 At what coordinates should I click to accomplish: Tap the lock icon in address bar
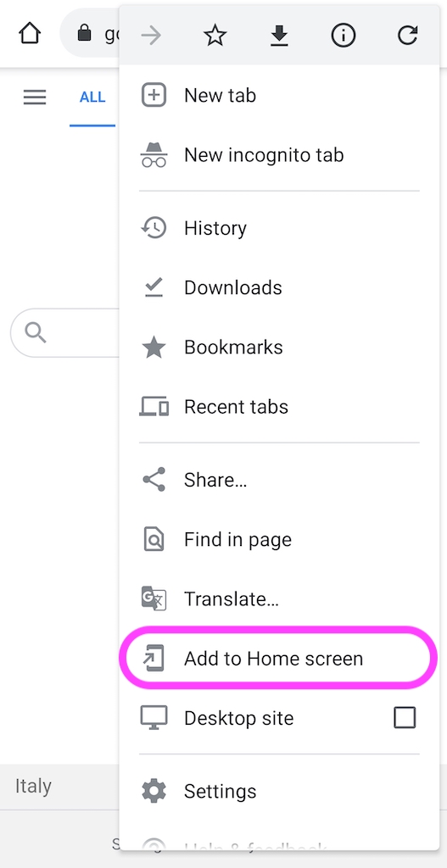click(84, 33)
